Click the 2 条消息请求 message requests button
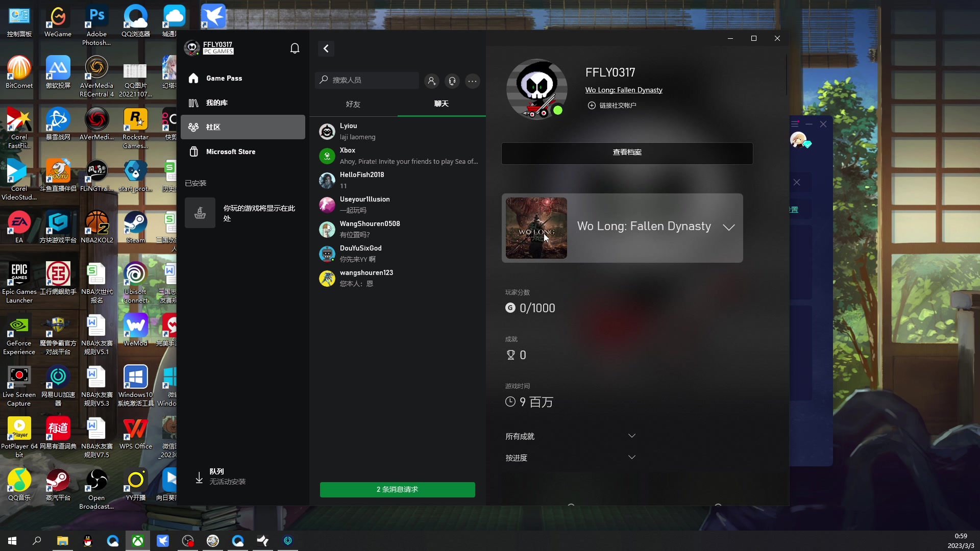 [398, 489]
